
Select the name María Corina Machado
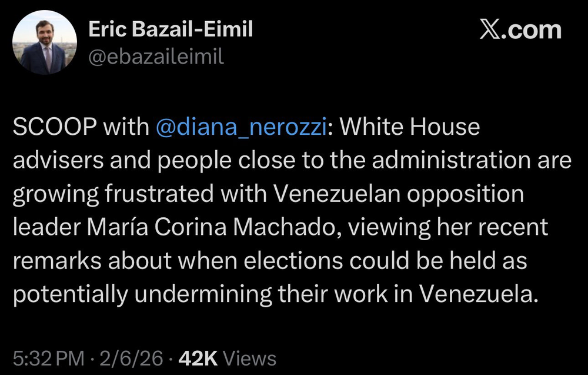[x=211, y=227]
